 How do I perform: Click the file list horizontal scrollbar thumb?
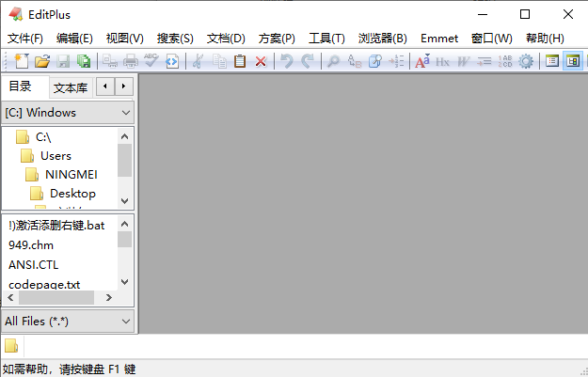(x=56, y=298)
